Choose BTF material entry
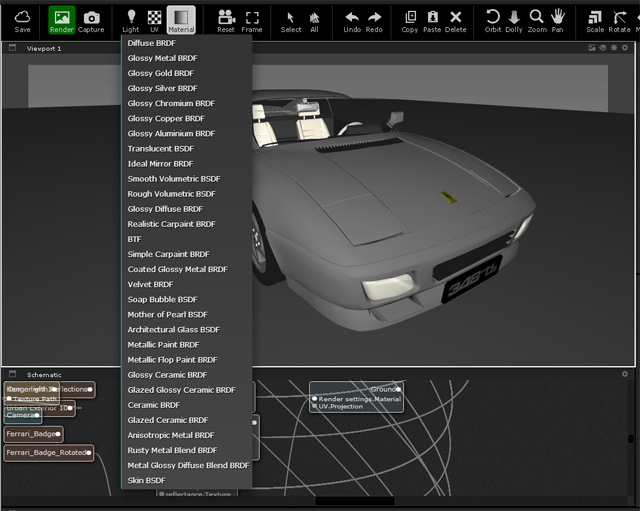Image resolution: width=640 pixels, height=511 pixels. pyautogui.click(x=187, y=239)
